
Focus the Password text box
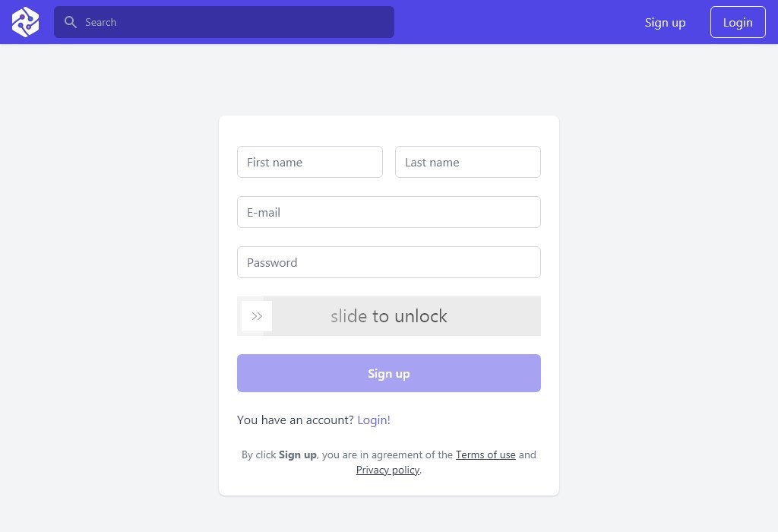pyautogui.click(x=389, y=262)
